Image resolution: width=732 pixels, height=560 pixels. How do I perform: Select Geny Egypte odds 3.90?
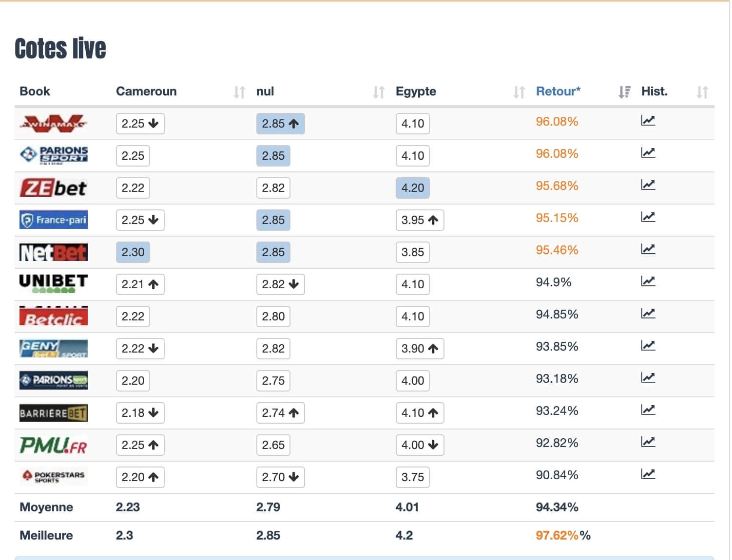(420, 349)
